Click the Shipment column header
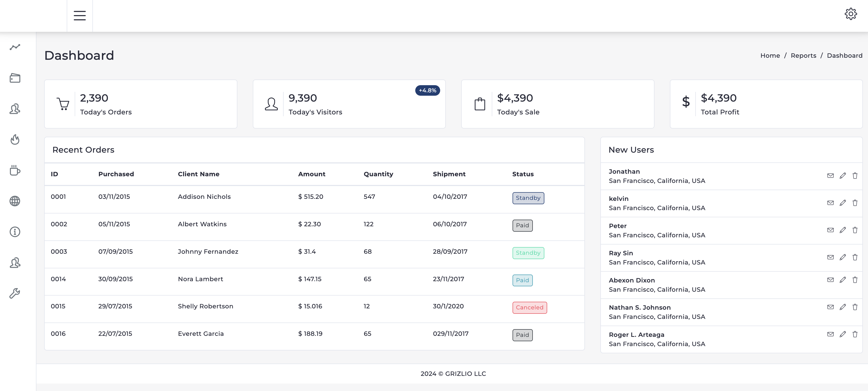Image resolution: width=868 pixels, height=391 pixels. [449, 174]
